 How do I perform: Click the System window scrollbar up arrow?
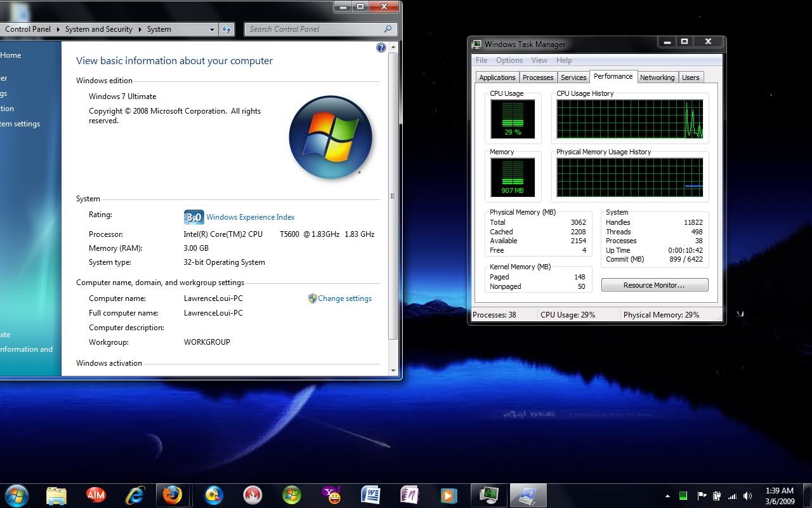[393, 47]
